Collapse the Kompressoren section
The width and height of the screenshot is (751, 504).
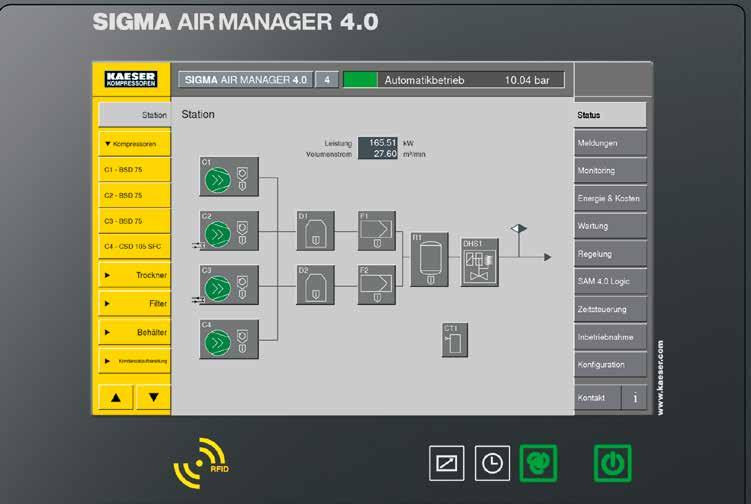tap(134, 144)
